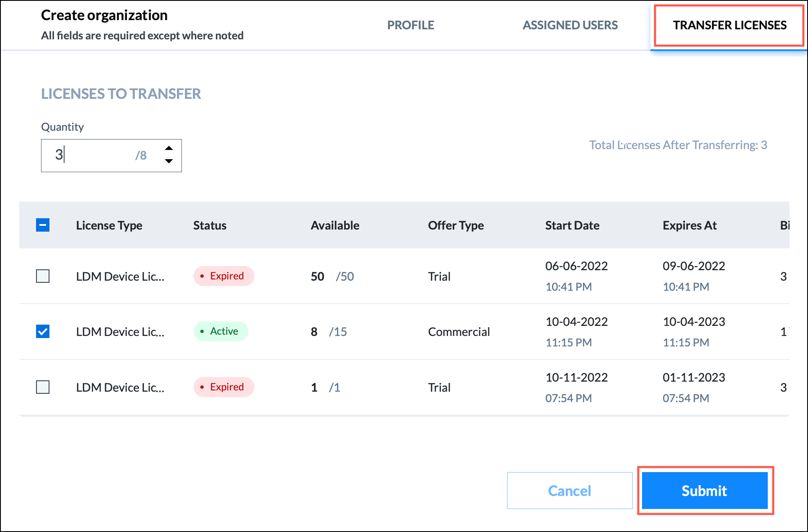
Task: Click the Status column header
Action: coord(210,225)
